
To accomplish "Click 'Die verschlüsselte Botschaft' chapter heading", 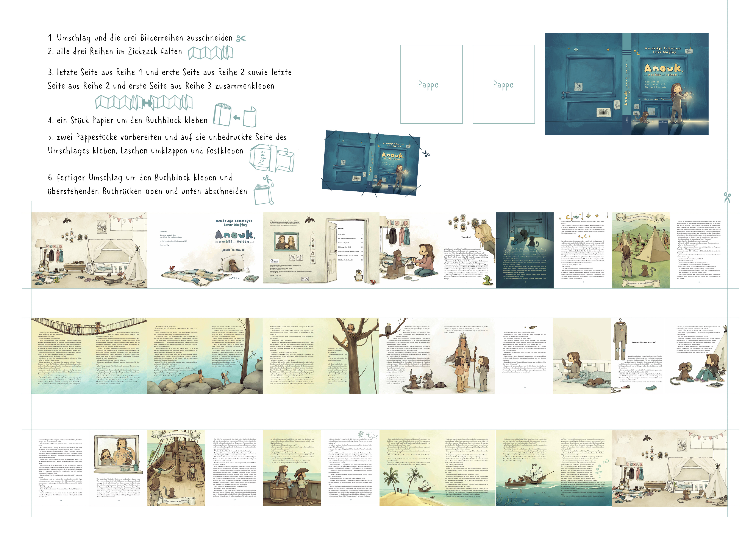I will pyautogui.click(x=643, y=343).
